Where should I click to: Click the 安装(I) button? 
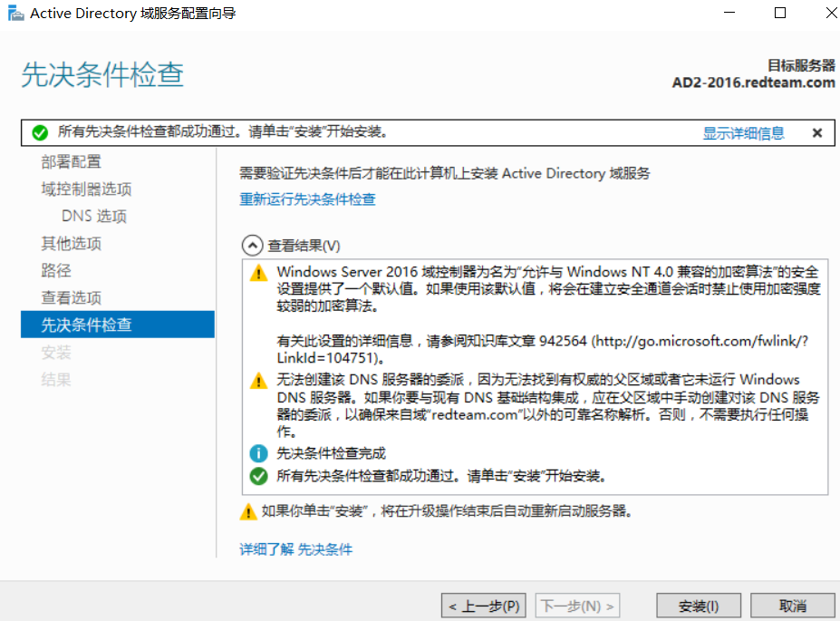pyautogui.click(x=699, y=606)
